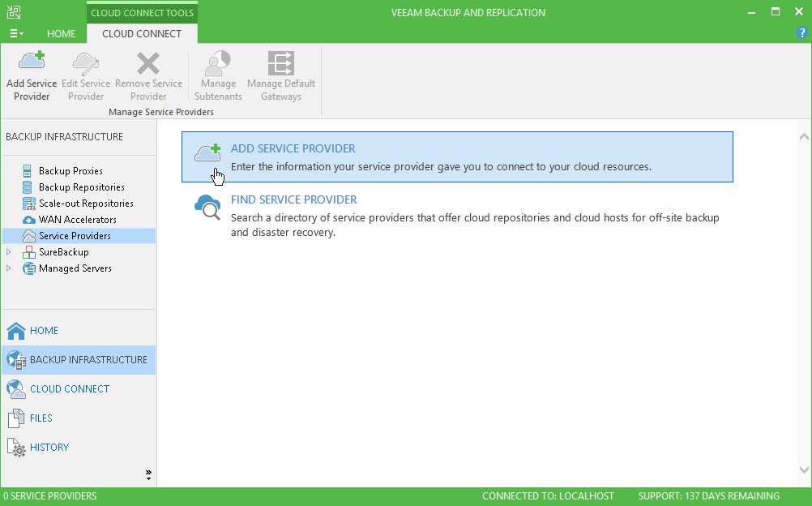Open the FIND SERVICE PROVIDER link
Screen dimensions: 812x506
tap(293, 199)
